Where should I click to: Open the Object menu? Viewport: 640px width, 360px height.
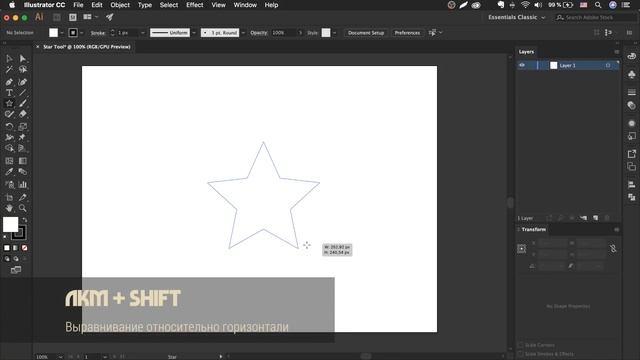(x=120, y=5)
